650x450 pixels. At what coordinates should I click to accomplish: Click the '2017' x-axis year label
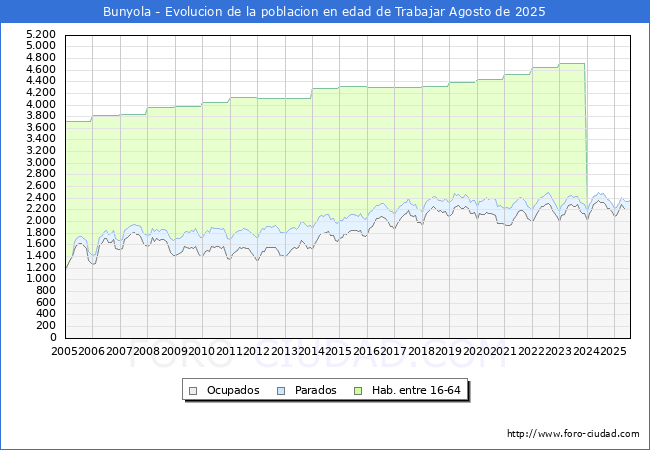click(394, 351)
